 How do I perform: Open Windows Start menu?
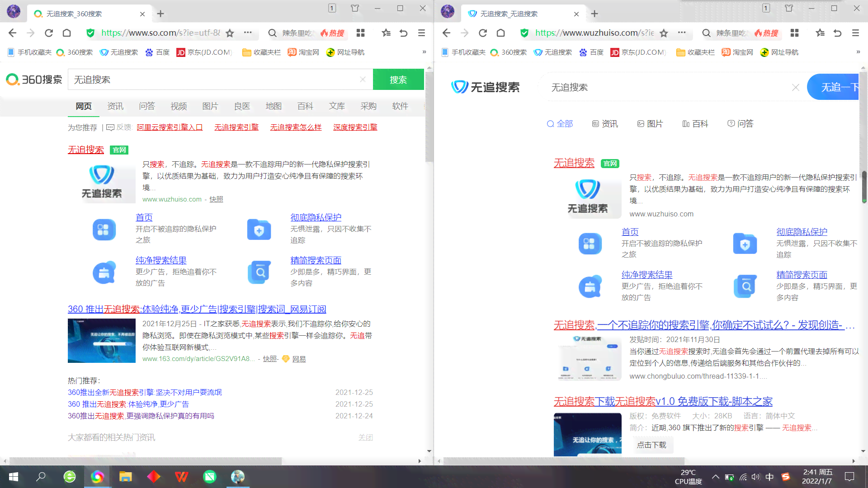(x=14, y=477)
